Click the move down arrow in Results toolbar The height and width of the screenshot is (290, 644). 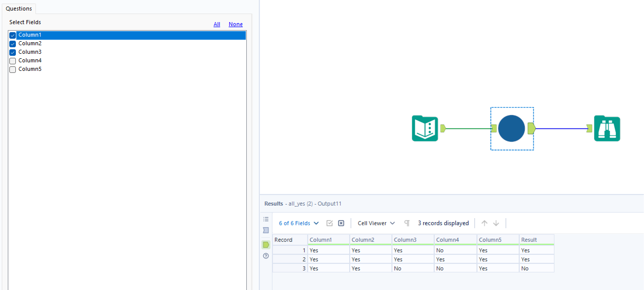tap(496, 223)
